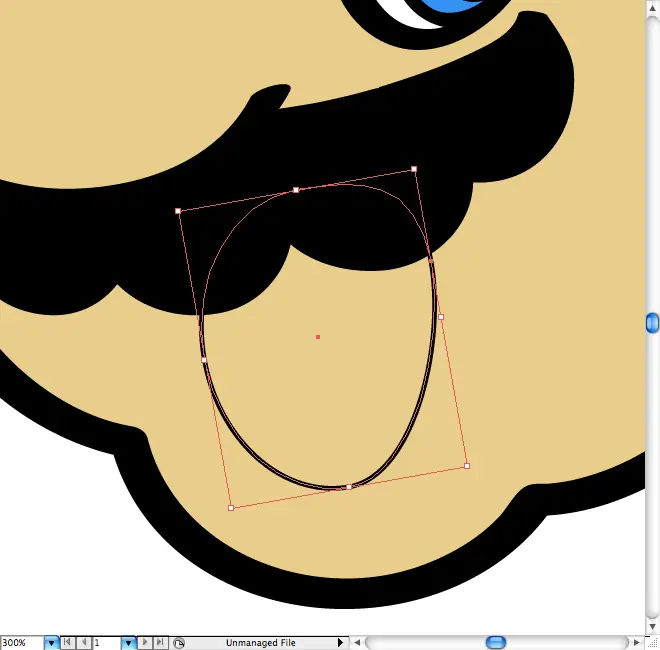Click the vertical scrollbar up arrow

pyautogui.click(x=652, y=8)
